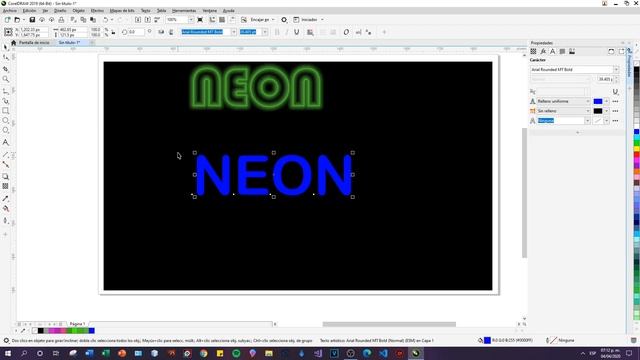Open outline settings ellipsis beside Ninguno
640x360 pixels.
click(616, 121)
